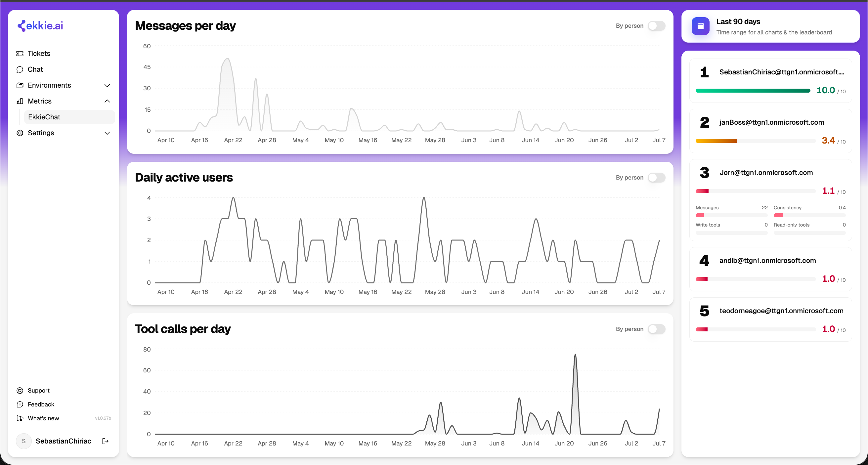Open What's new link
868x465 pixels.
(43, 418)
